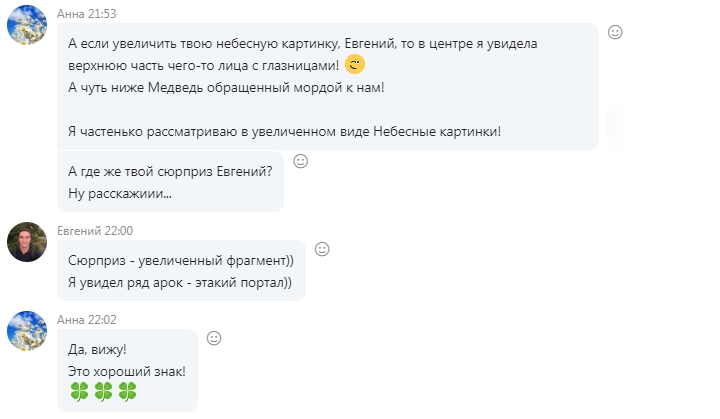Open Anna's avatar beside the 21:53 message
720x419 pixels.
coord(27,24)
